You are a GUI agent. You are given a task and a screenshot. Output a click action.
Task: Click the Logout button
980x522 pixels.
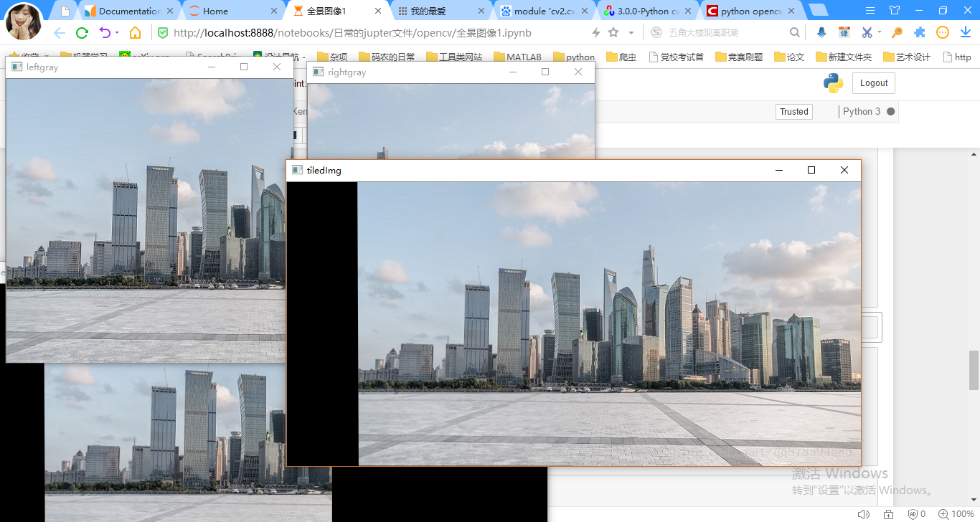[x=873, y=82]
